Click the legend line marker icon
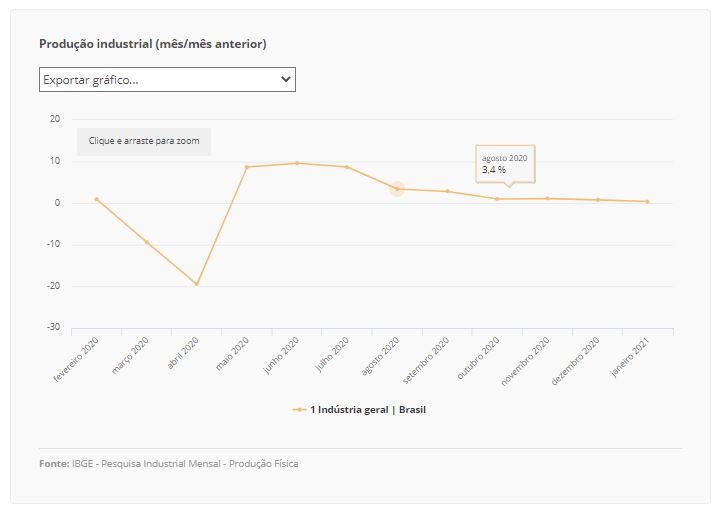This screenshot has height=509, width=720. coord(299,410)
